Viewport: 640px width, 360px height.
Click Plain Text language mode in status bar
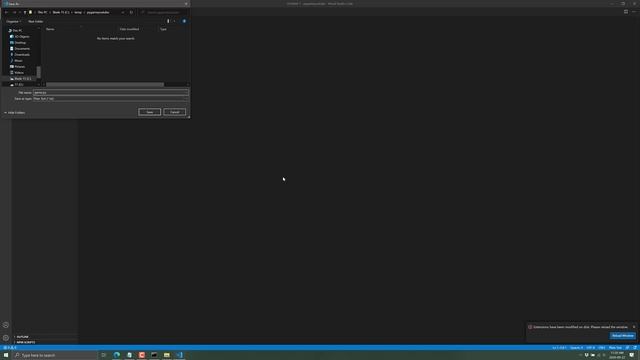(x=615, y=348)
